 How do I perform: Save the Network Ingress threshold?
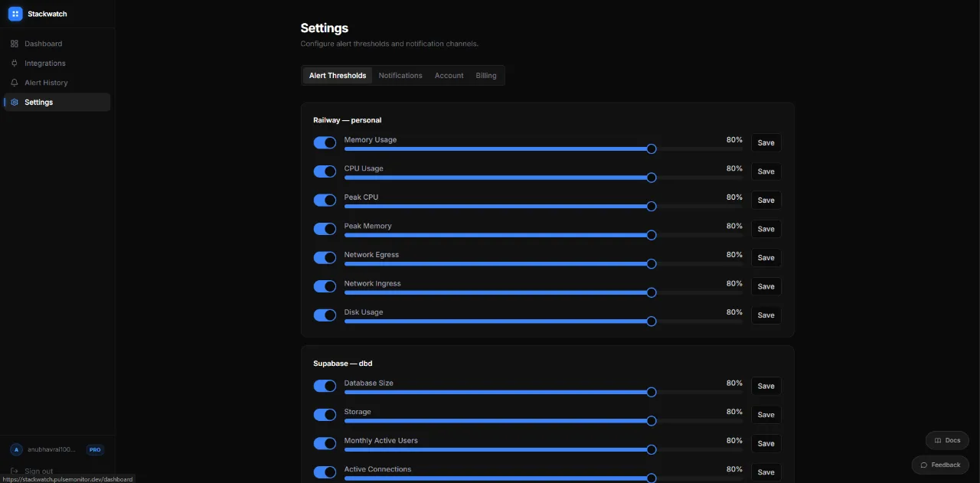point(766,286)
